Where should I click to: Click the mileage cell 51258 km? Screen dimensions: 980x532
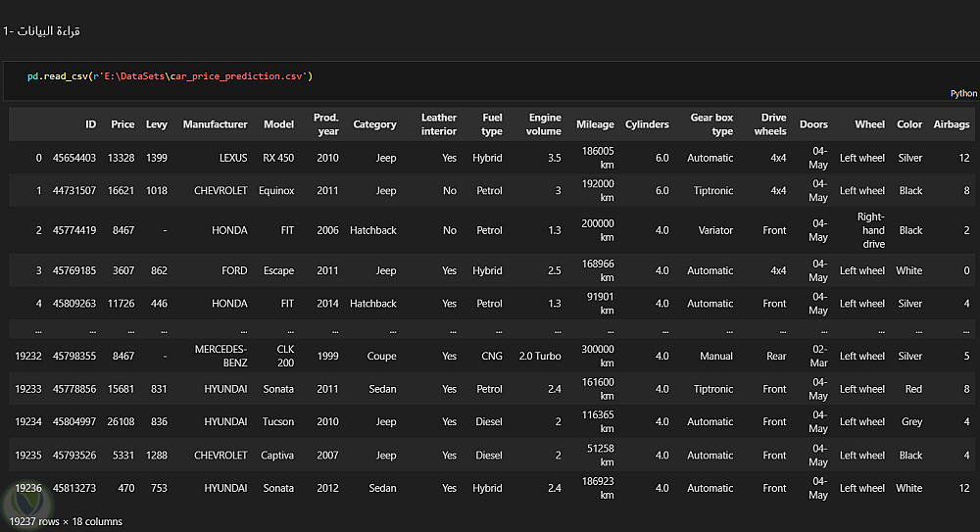pos(600,456)
